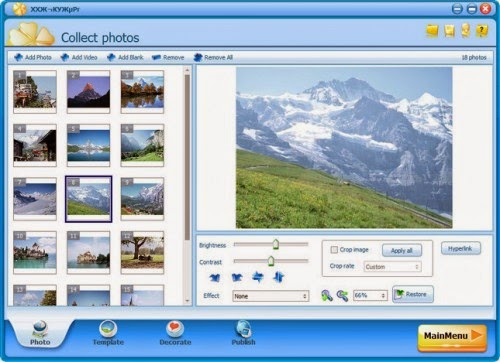The width and height of the screenshot is (500, 362).
Task: Switch to the Photo tab
Action: coord(40,333)
